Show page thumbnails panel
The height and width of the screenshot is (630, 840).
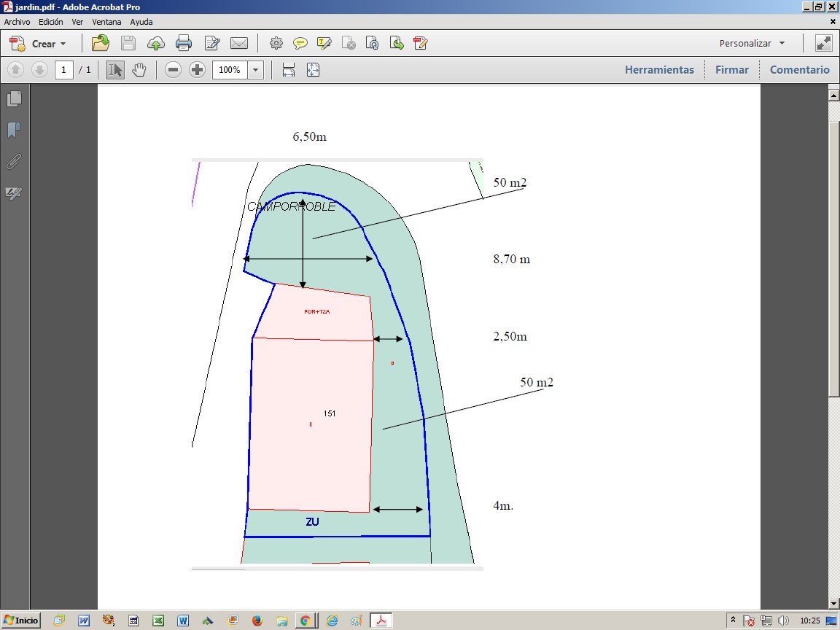click(15, 98)
